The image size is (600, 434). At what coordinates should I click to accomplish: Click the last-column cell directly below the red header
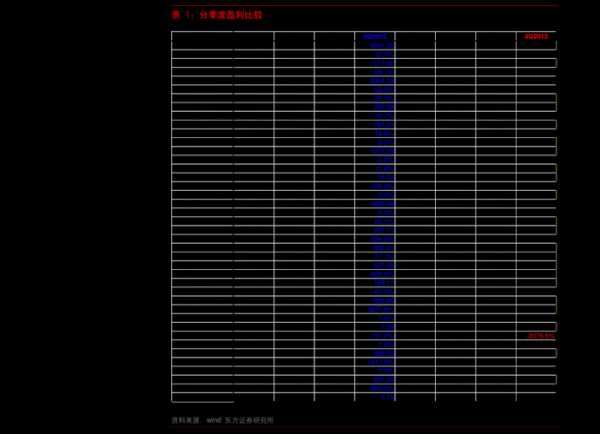[x=536, y=46]
